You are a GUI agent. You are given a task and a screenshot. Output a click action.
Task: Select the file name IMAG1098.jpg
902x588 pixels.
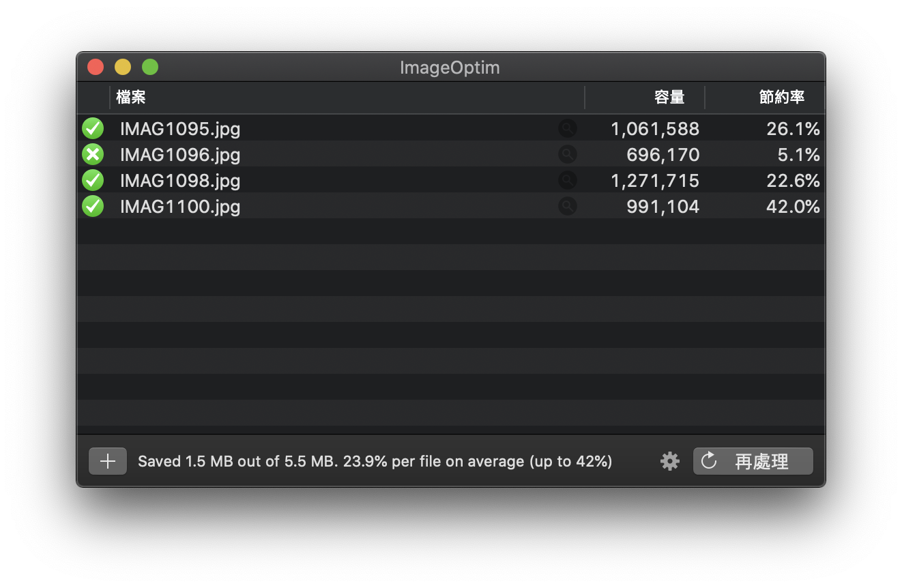(180, 181)
